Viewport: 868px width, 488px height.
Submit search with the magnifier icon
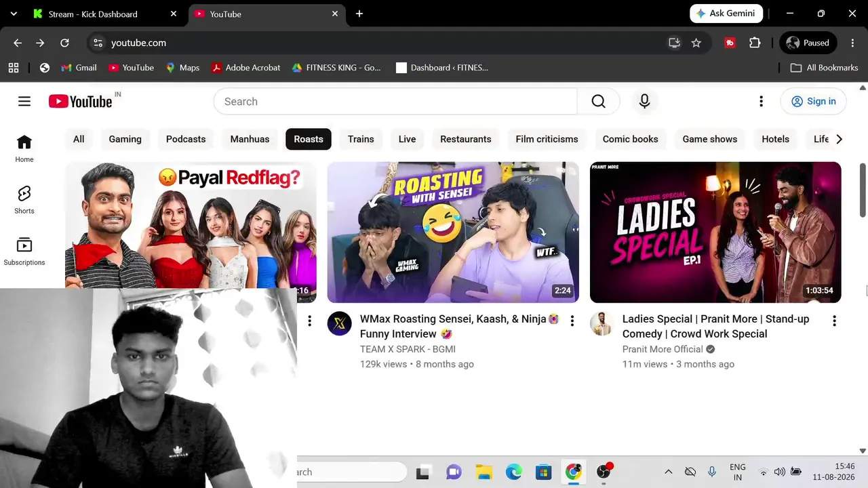(598, 101)
